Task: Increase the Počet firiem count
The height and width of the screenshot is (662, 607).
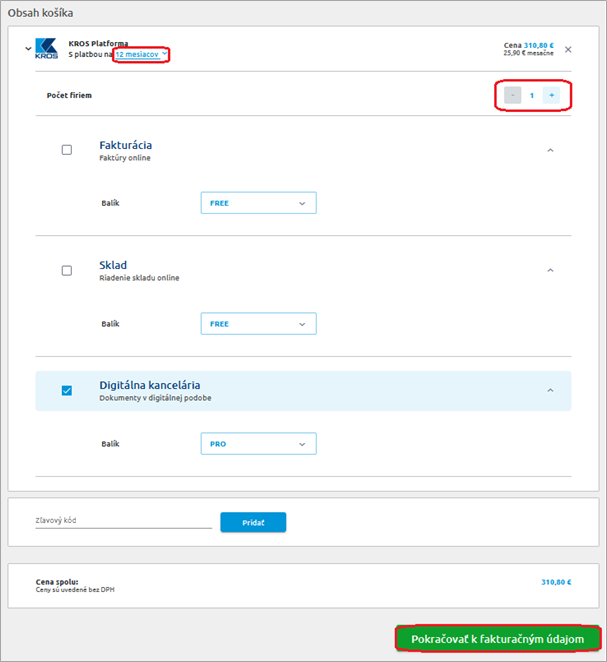Action: [551, 95]
